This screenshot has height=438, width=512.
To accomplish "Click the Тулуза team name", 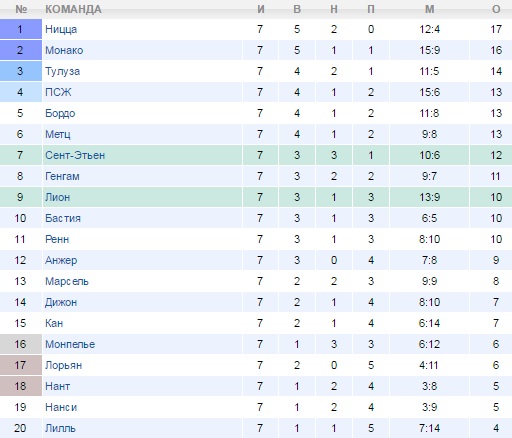I will point(62,72).
